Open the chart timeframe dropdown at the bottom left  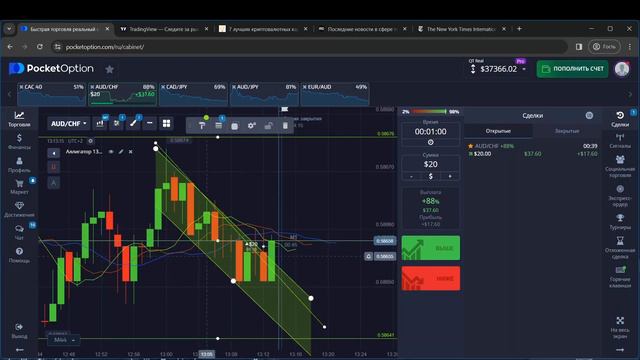64,340
